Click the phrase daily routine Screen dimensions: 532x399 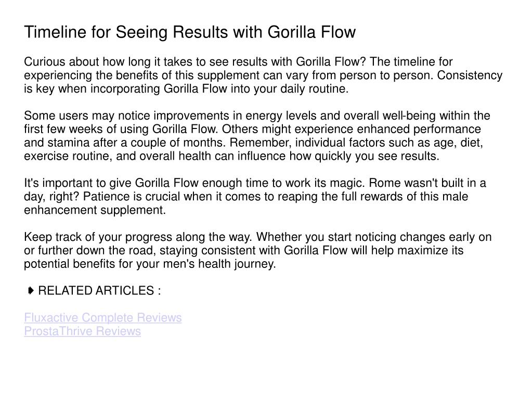(x=314, y=89)
